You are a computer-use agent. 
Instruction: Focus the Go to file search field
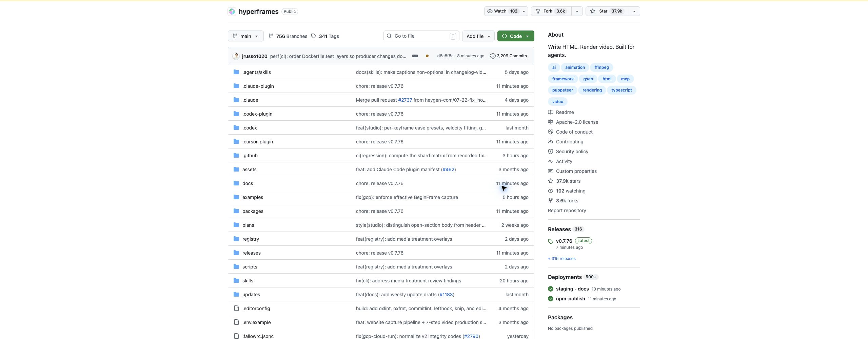pos(421,36)
